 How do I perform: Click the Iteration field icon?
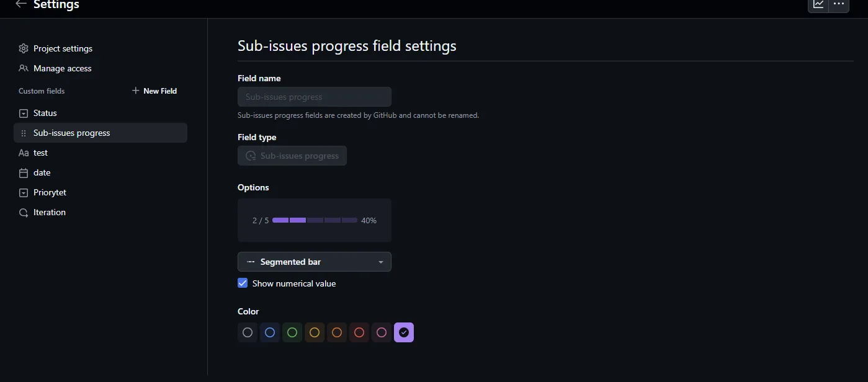coord(24,212)
